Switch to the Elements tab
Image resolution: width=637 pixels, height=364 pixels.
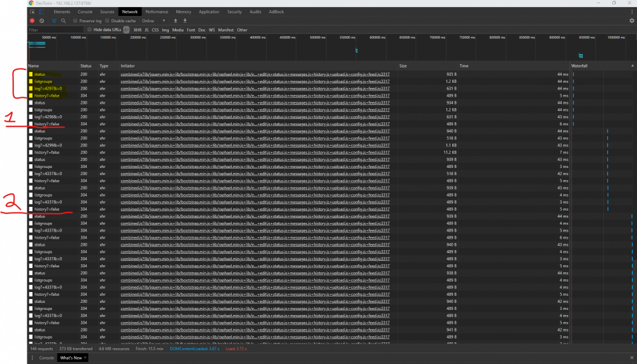click(62, 11)
